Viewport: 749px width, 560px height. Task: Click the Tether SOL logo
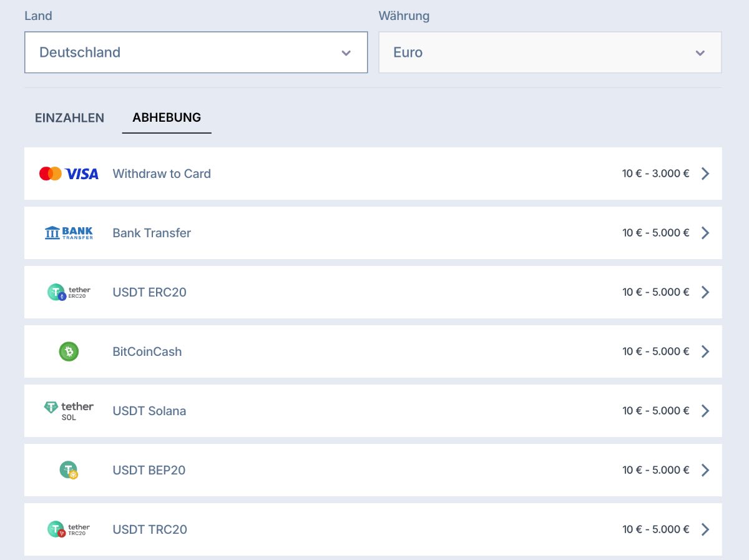69,411
